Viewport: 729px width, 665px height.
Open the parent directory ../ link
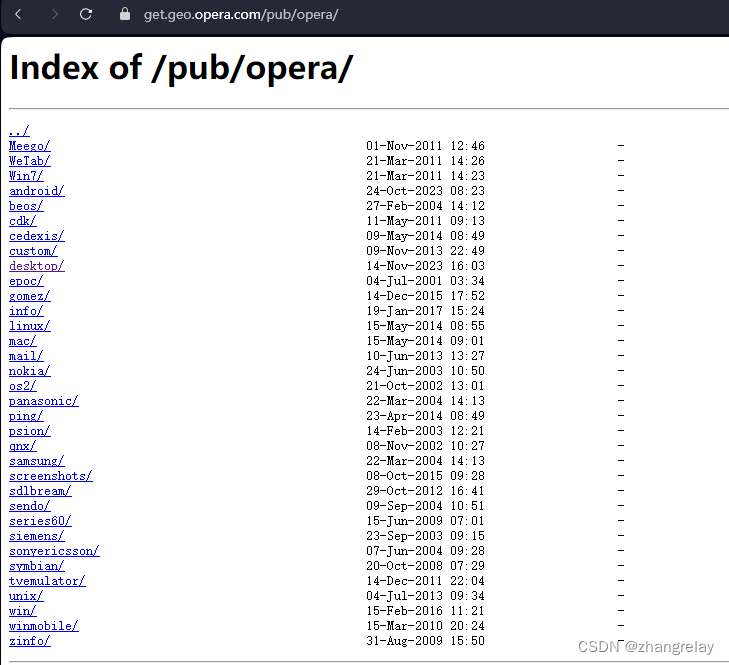pos(19,131)
